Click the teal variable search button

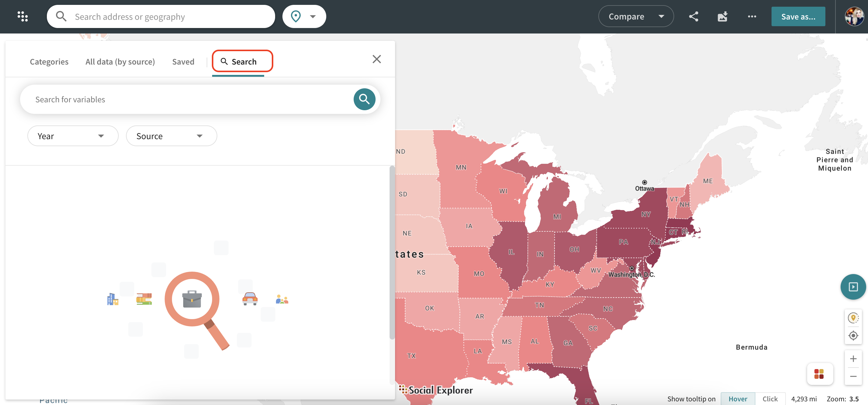pyautogui.click(x=364, y=99)
